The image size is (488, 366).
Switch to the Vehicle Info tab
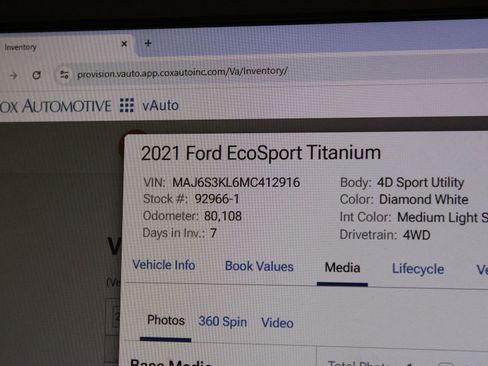pos(164,265)
